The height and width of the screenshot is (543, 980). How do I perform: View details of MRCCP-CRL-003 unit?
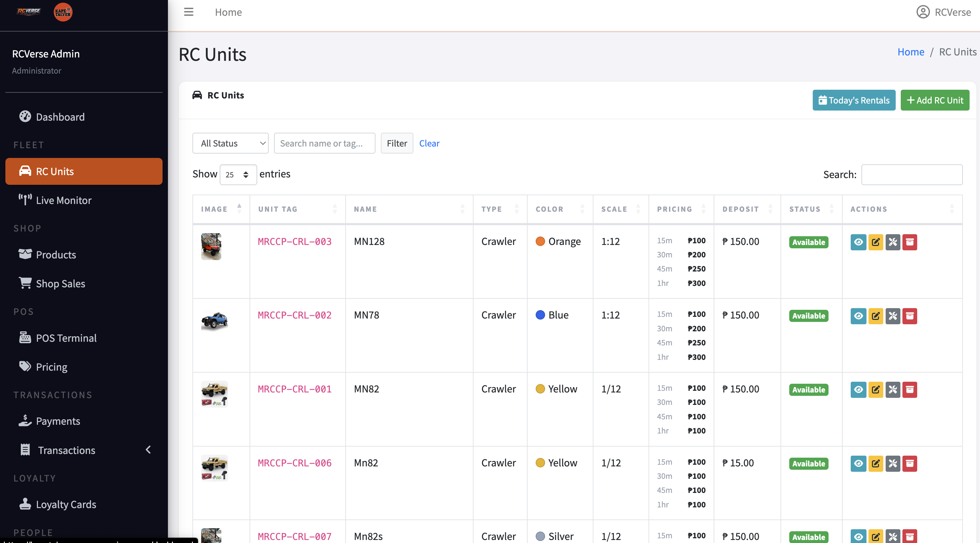pos(858,242)
